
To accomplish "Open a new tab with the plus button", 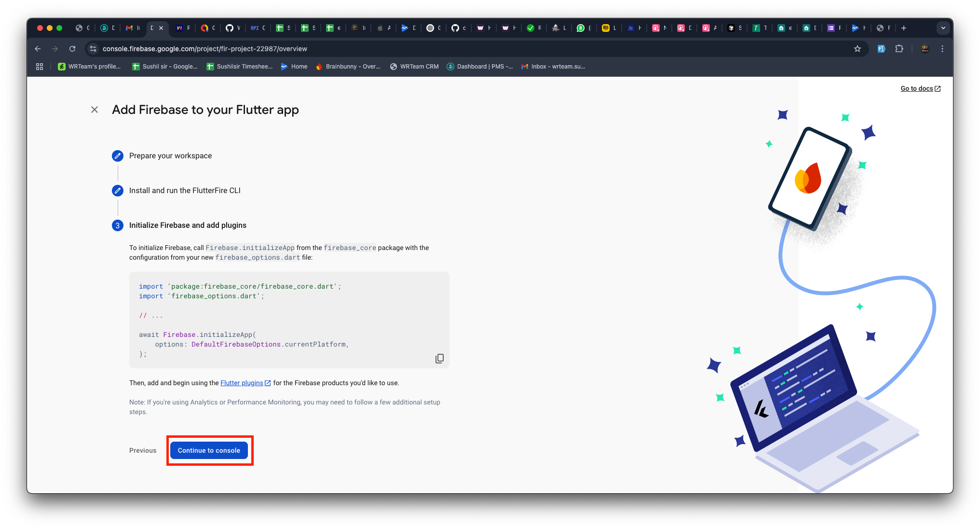I will coord(903,28).
